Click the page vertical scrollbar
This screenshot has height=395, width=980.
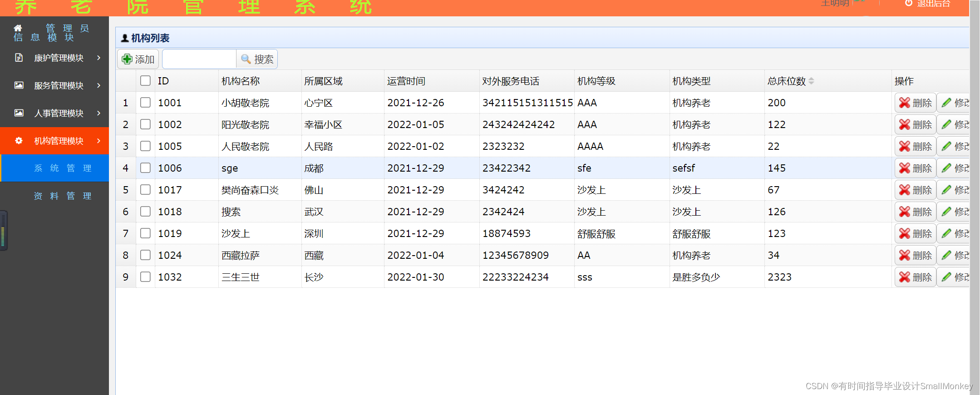[975, 197]
